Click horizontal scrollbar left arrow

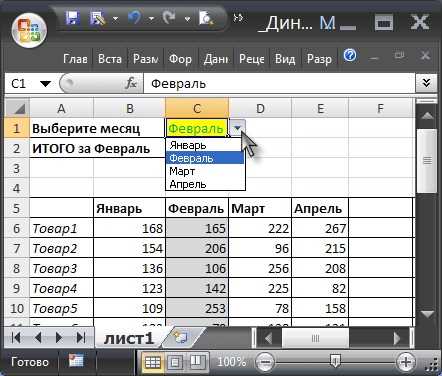click(x=268, y=338)
